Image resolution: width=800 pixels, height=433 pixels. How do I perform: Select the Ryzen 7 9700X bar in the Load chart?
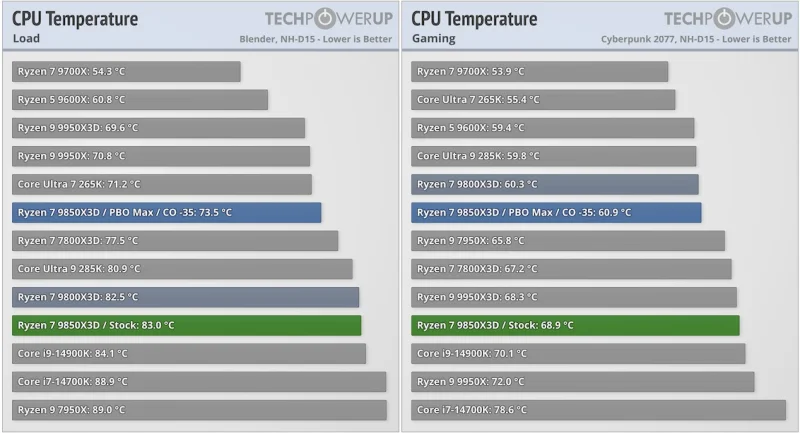127,72
